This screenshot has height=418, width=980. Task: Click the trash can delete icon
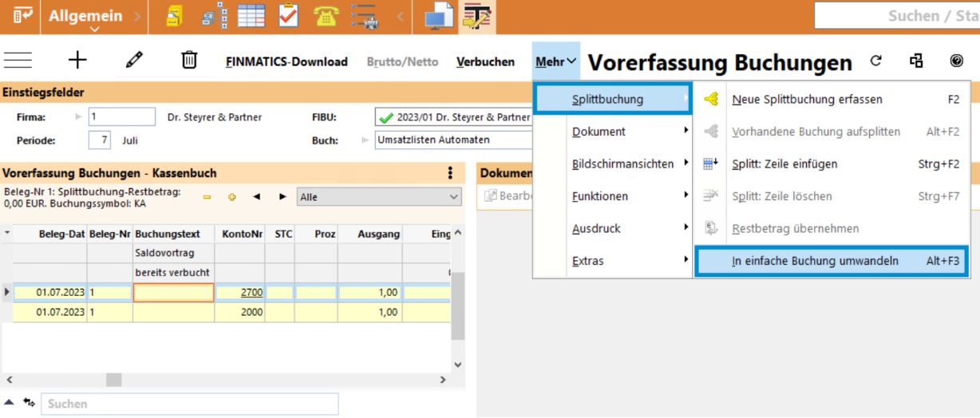point(189,61)
